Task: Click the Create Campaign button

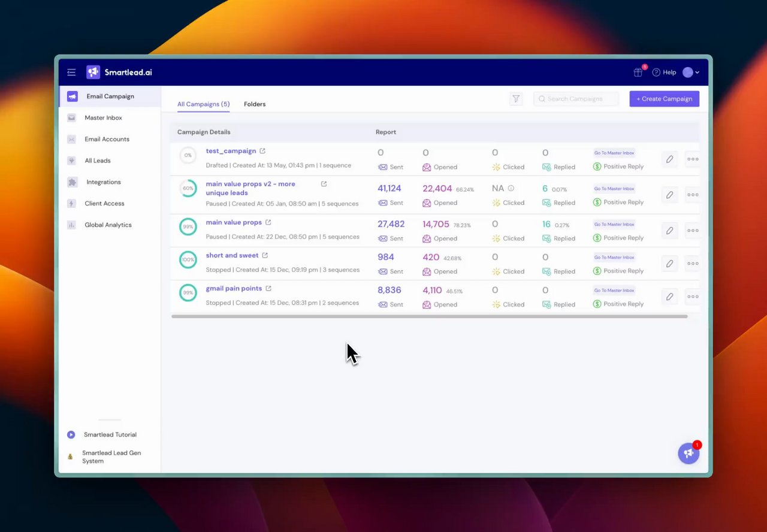Action: click(664, 99)
